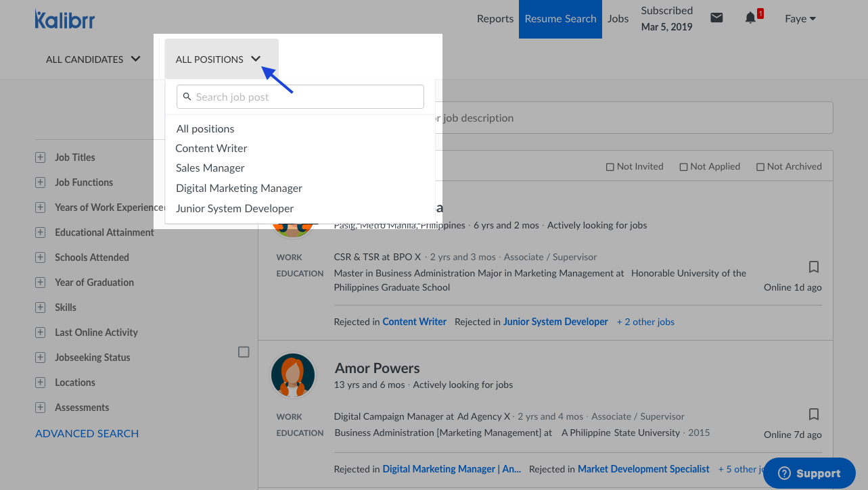Image resolution: width=868 pixels, height=490 pixels.
Task: Click the Search job post field
Action: [300, 97]
